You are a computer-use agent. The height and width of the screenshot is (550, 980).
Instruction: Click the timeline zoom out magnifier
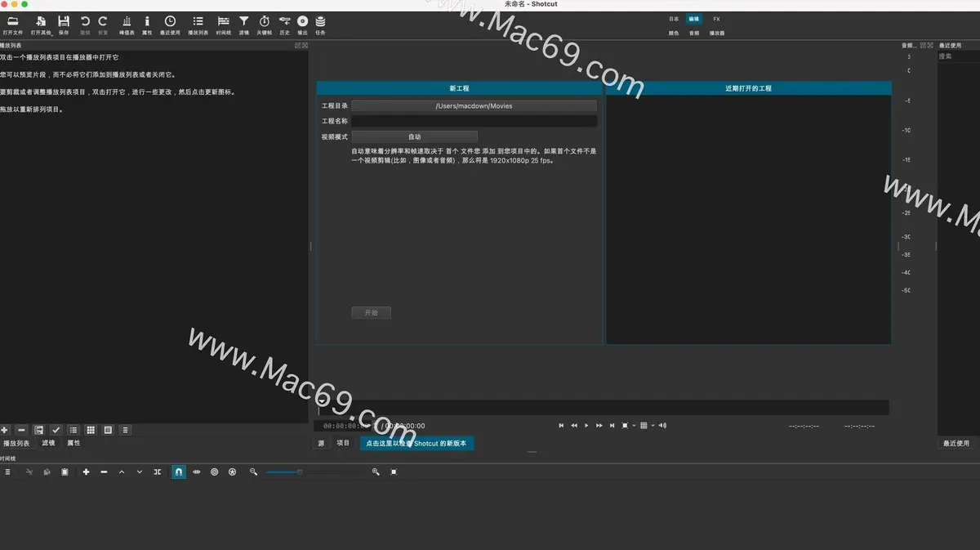click(254, 472)
